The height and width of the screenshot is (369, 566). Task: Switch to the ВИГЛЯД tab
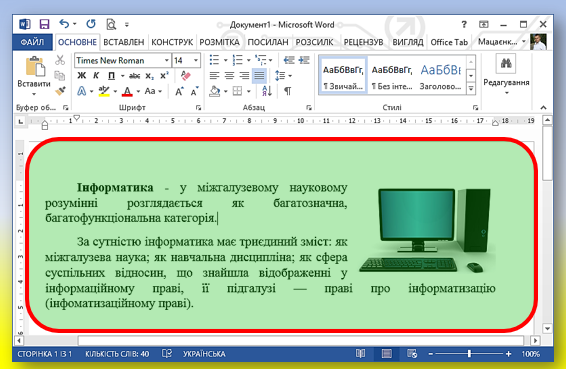point(408,42)
